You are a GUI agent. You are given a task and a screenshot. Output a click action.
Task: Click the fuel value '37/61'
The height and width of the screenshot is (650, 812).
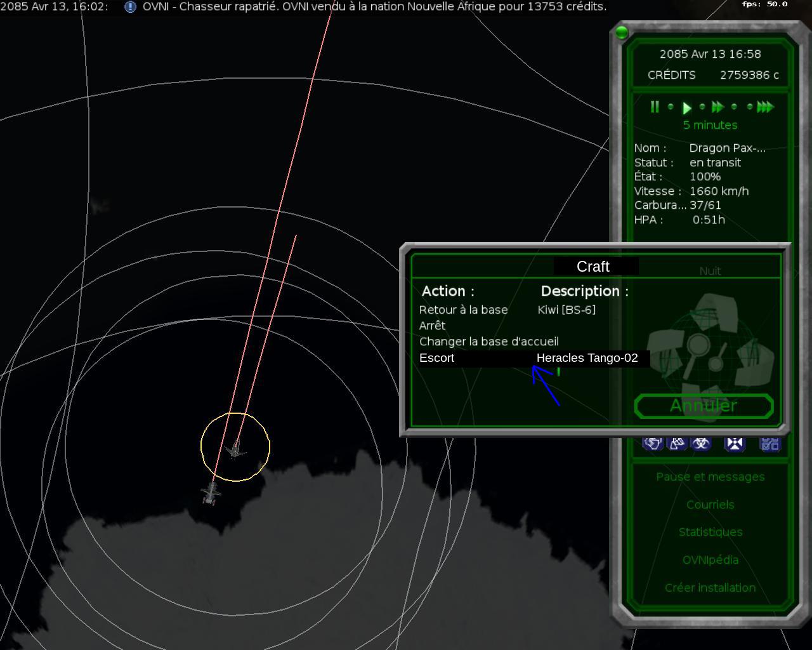[705, 205]
